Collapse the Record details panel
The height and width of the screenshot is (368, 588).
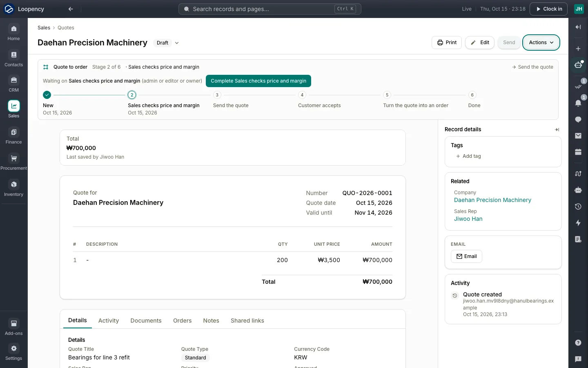click(x=557, y=130)
